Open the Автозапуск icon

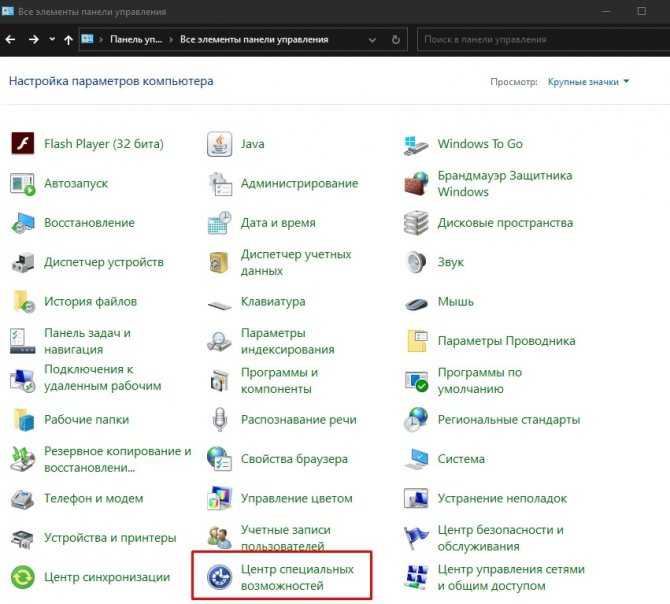(22, 184)
